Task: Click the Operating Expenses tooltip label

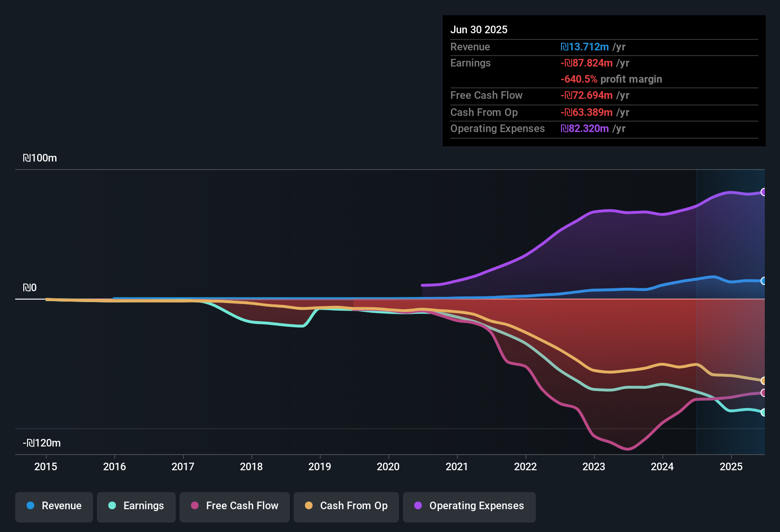Action: point(497,128)
